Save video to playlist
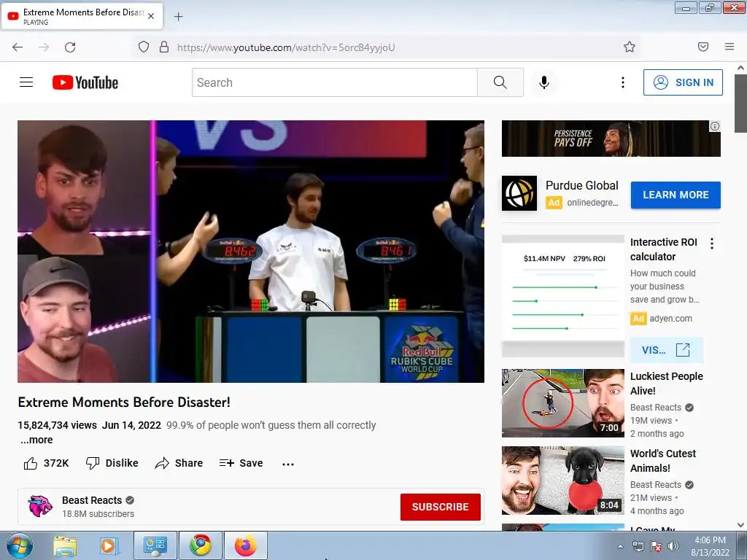747x560 pixels. pos(241,463)
